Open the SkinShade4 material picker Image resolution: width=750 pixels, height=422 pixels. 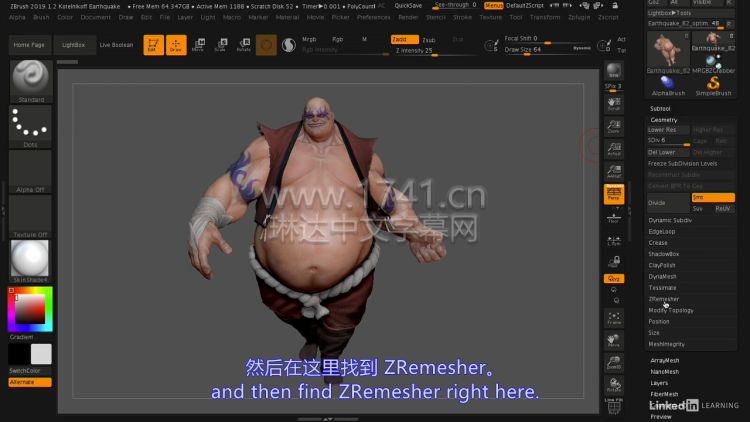click(x=31, y=261)
